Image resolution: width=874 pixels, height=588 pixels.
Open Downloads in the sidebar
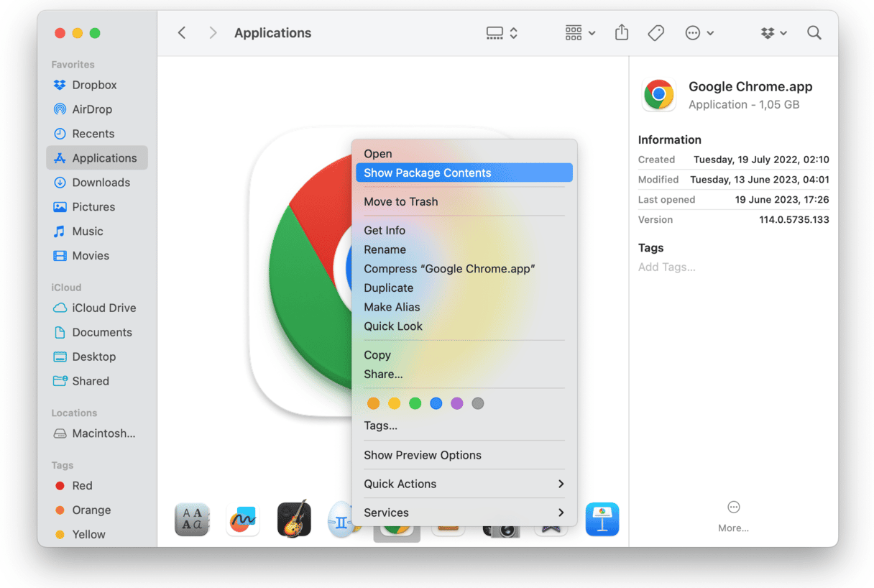[101, 183]
